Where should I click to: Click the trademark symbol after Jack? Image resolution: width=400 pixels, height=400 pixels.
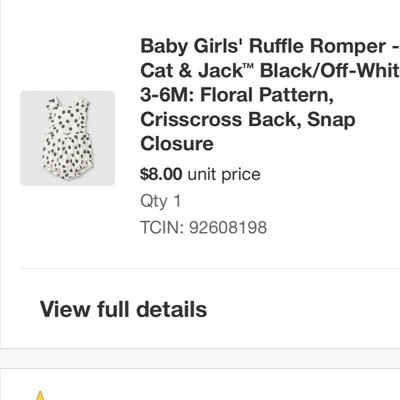(x=249, y=65)
